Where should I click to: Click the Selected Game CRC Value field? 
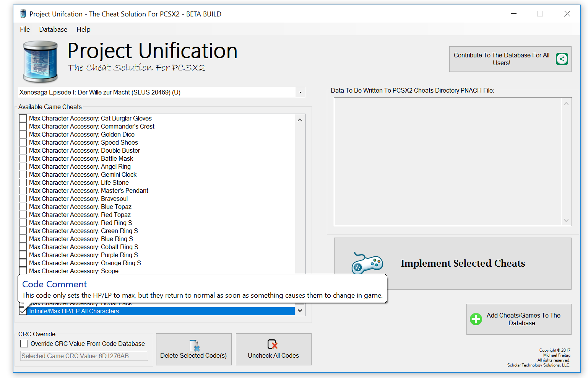pyautogui.click(x=84, y=356)
